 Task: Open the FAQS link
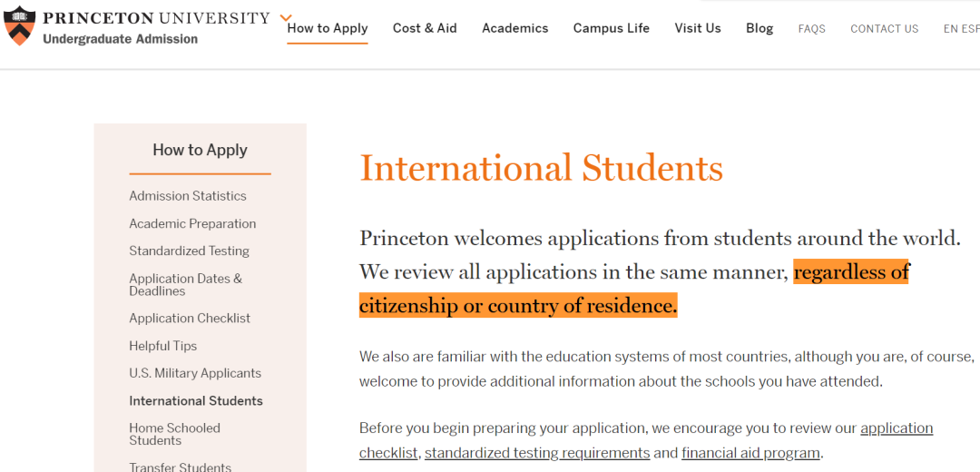(811, 29)
